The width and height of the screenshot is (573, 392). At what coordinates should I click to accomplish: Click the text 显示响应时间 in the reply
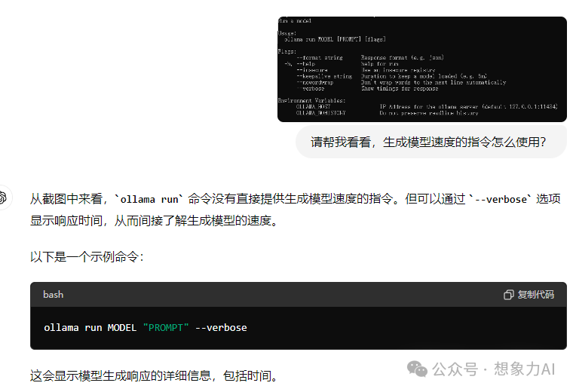click(66, 221)
